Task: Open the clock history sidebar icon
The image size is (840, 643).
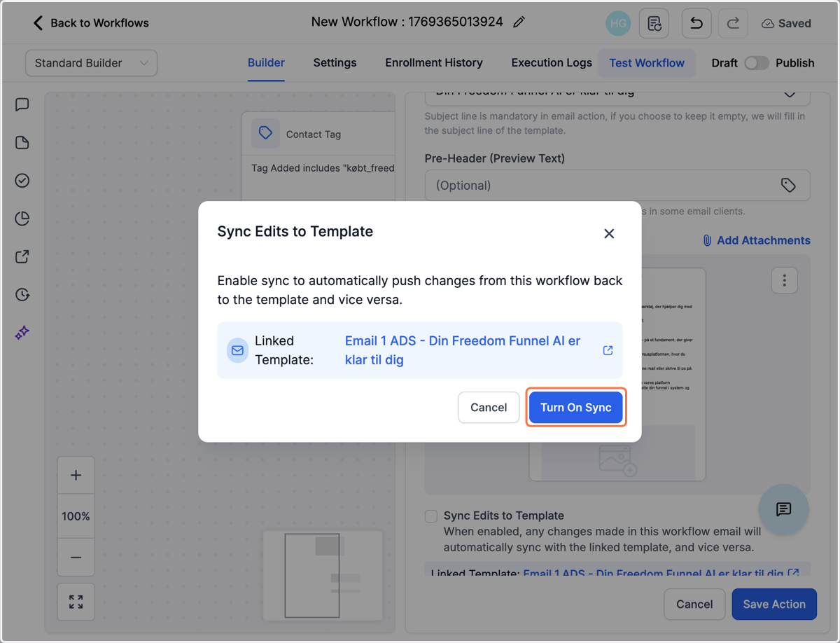Action: pos(22,294)
